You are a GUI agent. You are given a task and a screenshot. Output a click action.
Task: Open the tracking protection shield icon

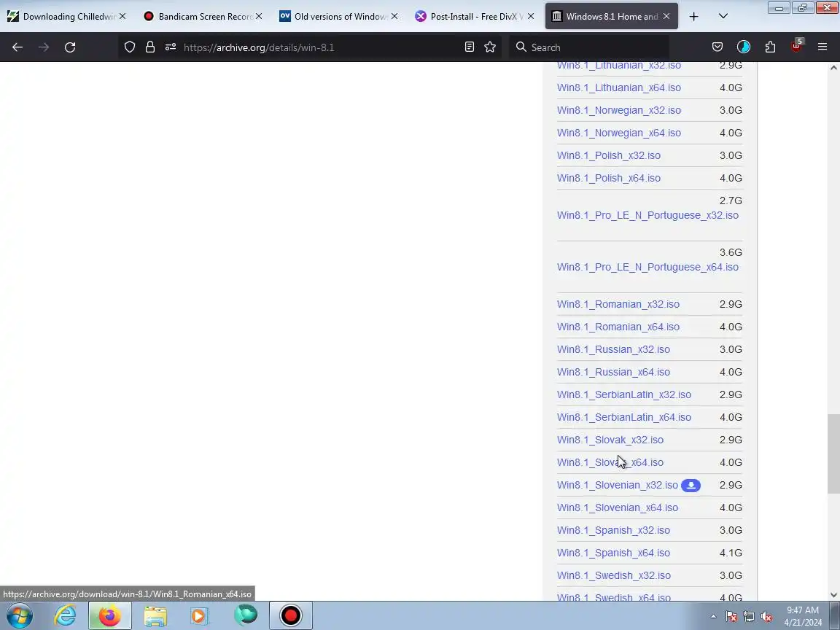(130, 47)
